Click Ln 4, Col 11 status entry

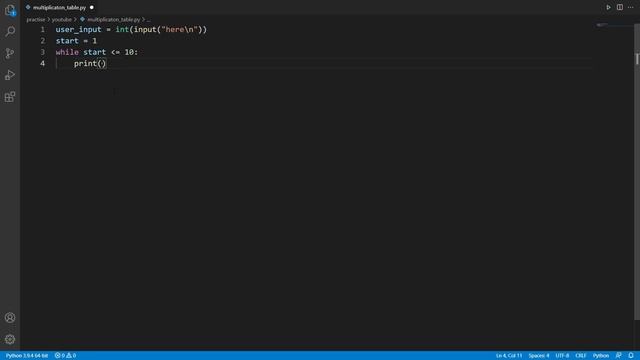click(509, 356)
